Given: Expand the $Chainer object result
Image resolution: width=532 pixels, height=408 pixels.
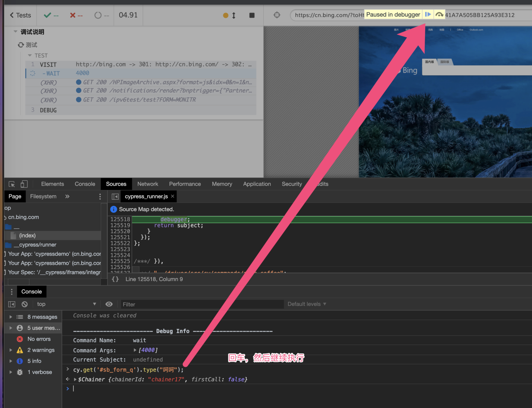Looking at the screenshot, I should pos(75,380).
